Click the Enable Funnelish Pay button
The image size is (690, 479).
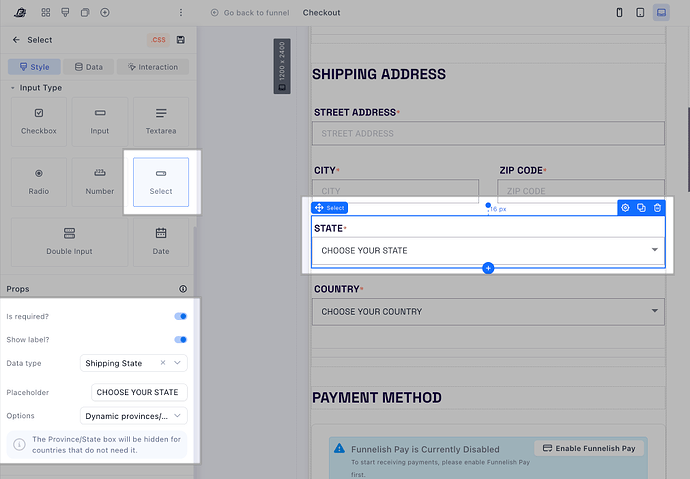(x=589, y=448)
